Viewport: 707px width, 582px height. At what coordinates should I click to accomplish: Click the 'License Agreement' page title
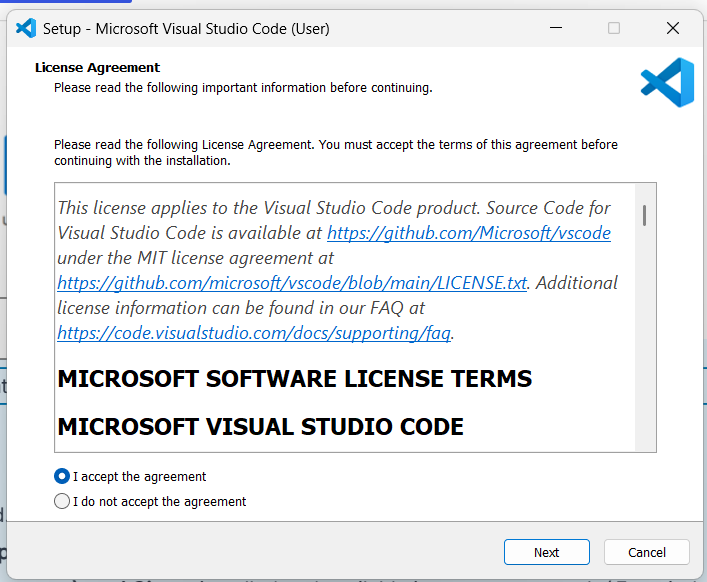(97, 68)
